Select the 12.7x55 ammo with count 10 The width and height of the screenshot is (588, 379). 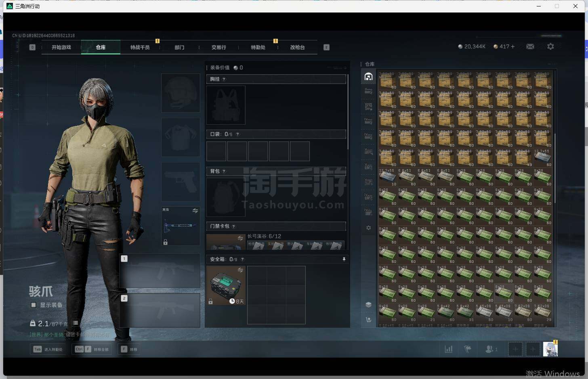[x=388, y=178]
